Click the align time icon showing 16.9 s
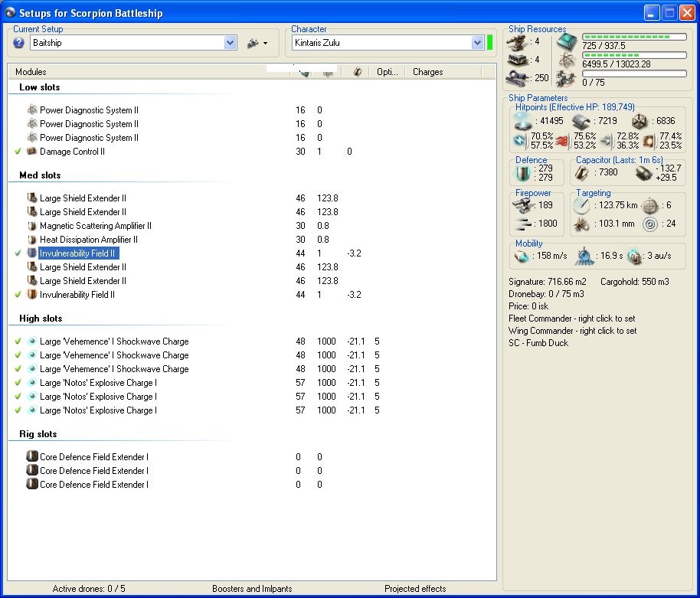The width and height of the screenshot is (700, 598). pos(584,257)
